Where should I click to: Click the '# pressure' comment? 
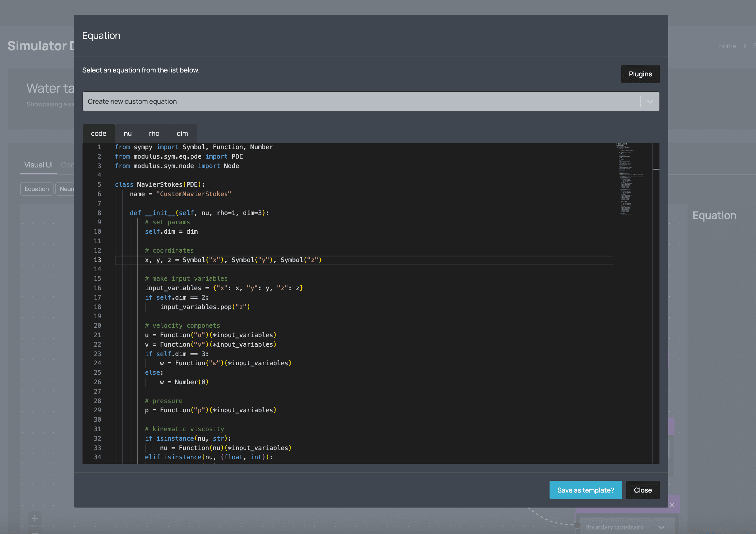point(164,400)
